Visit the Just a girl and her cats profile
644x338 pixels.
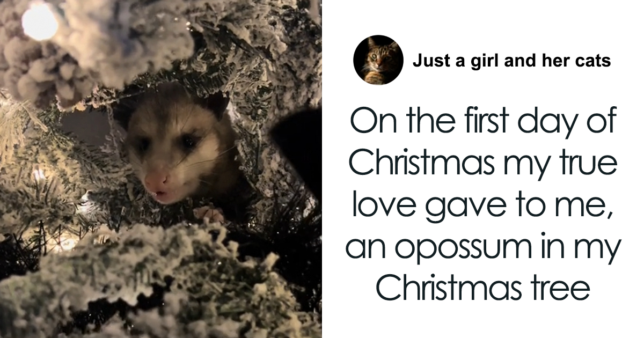[511, 61]
